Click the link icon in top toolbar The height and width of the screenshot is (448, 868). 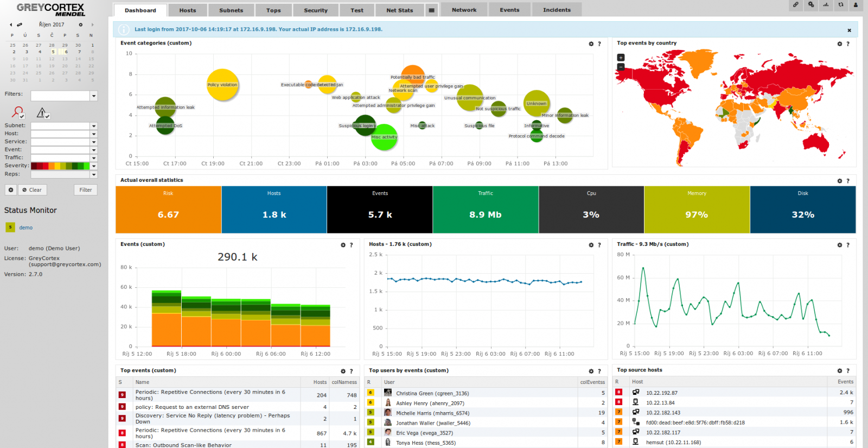coord(796,5)
